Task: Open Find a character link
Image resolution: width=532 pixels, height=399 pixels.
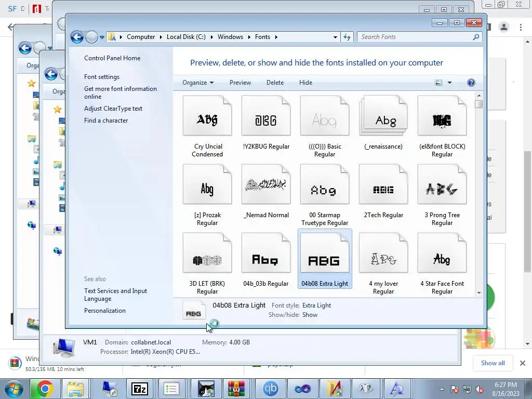Action: tap(106, 121)
